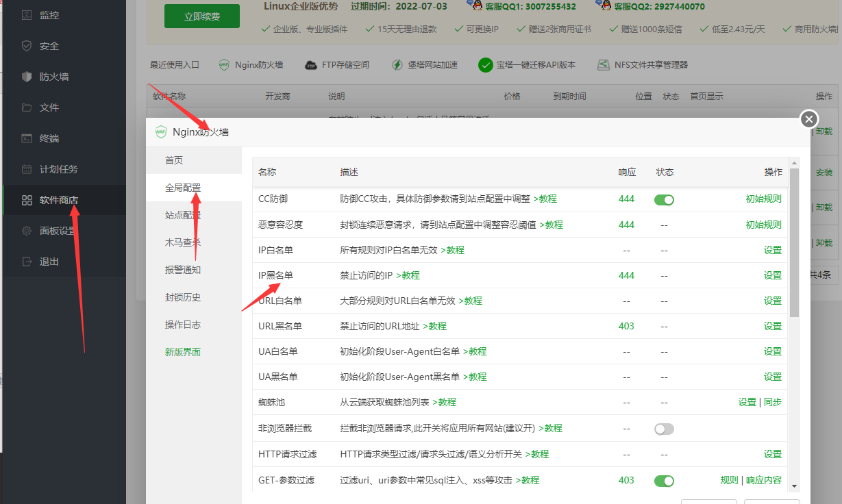The height and width of the screenshot is (504, 842).
Task: Open 设置 for 蜘蛛池 row
Action: pos(747,402)
